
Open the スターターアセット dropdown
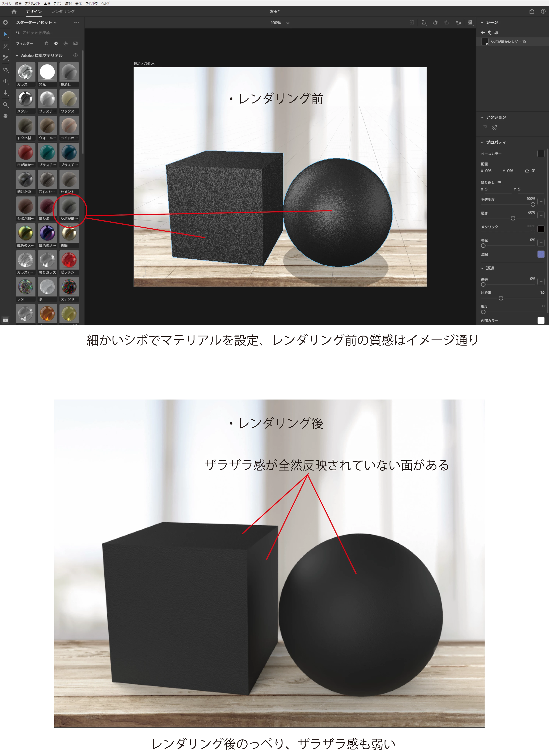click(x=36, y=22)
